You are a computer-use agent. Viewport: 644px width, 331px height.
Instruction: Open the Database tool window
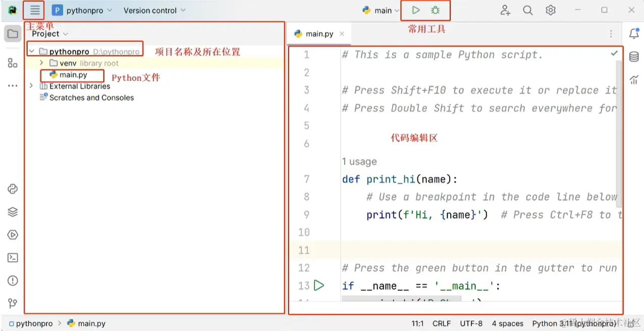(x=634, y=57)
